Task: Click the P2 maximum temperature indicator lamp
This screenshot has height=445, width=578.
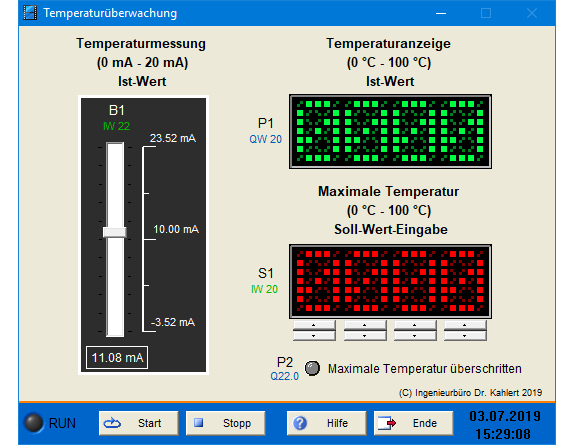Action: [313, 368]
